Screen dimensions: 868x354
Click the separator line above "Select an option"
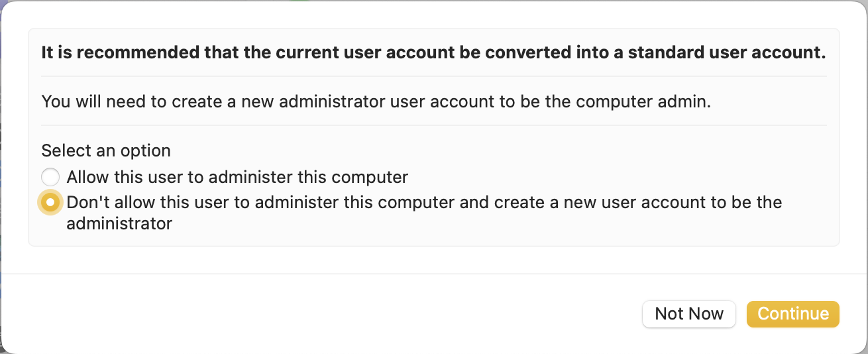click(x=434, y=125)
